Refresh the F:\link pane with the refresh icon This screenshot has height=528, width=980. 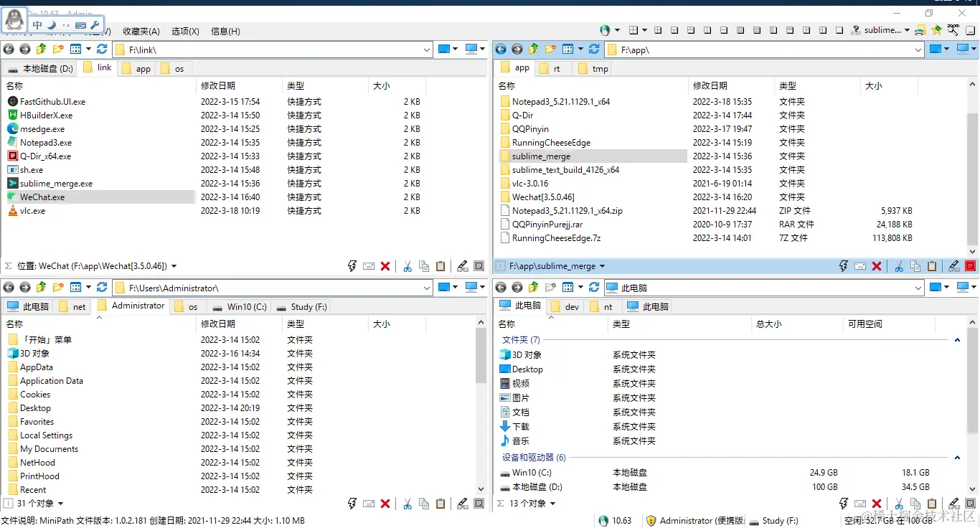point(101,49)
